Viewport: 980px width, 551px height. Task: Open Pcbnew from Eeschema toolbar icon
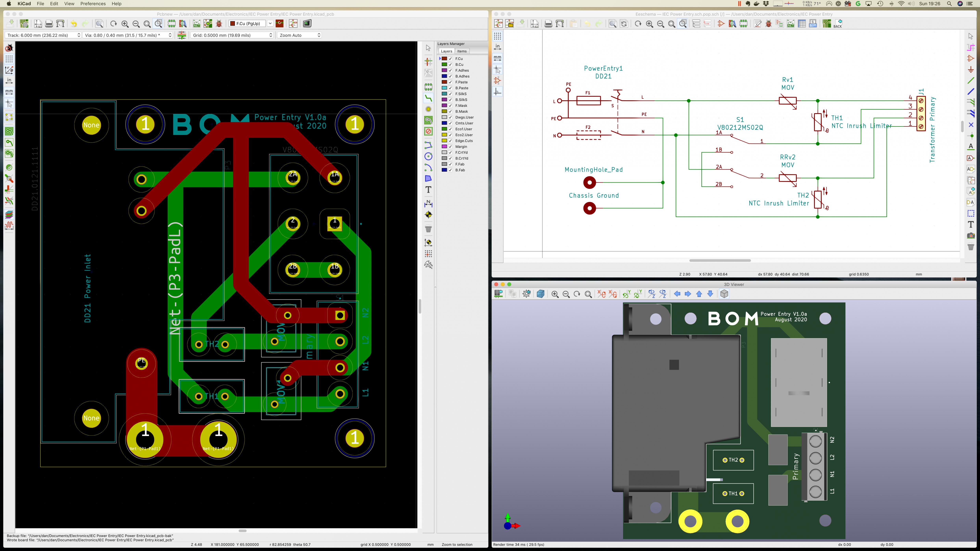pos(826,24)
